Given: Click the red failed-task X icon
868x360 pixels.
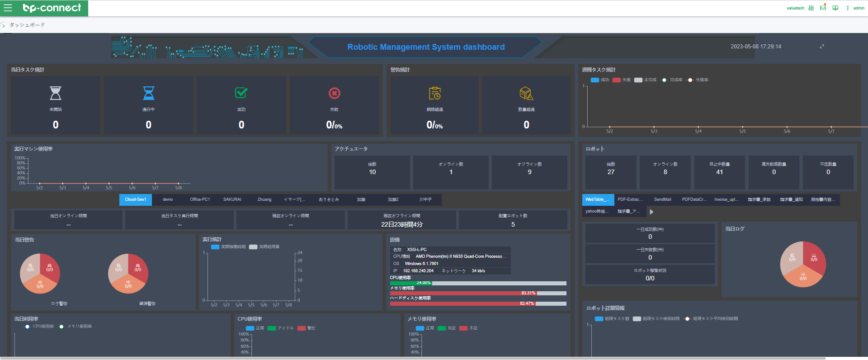Looking at the screenshot, I should point(334,93).
